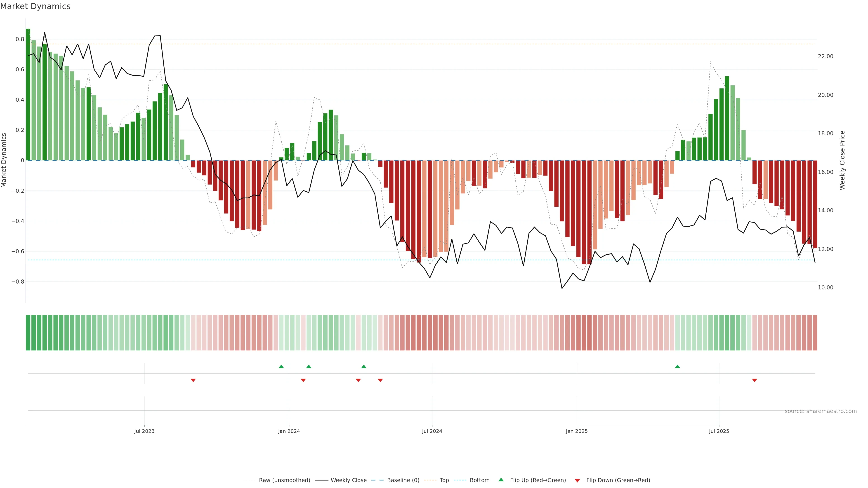Click the Weekly Close Price axis title

click(842, 160)
